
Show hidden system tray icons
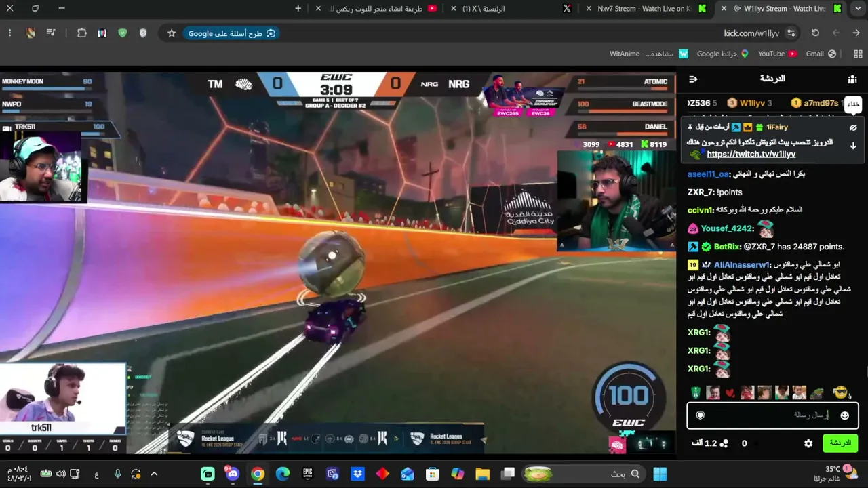tap(154, 474)
